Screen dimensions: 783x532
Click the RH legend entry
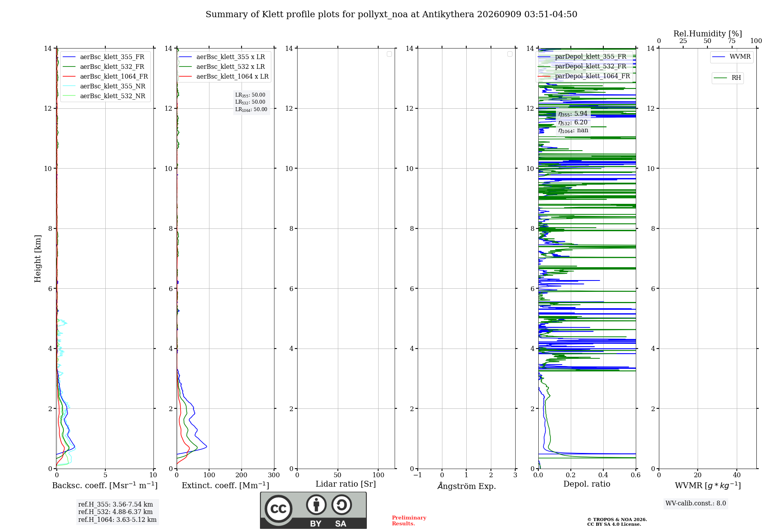click(x=727, y=78)
